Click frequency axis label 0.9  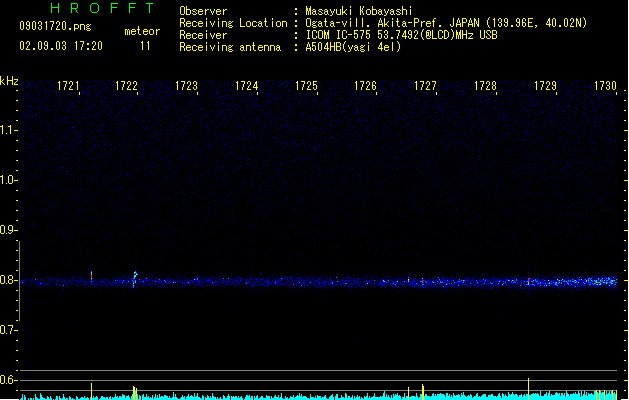click(8, 230)
